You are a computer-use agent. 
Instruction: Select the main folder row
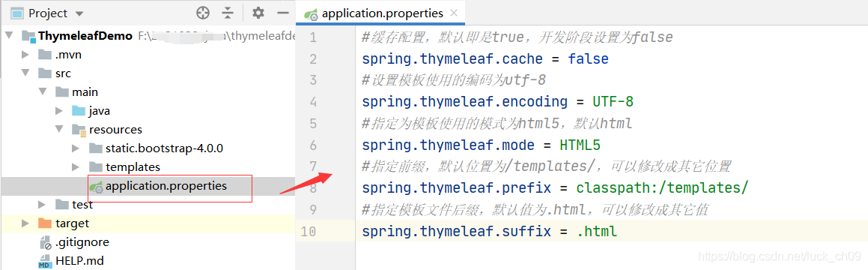(148, 92)
